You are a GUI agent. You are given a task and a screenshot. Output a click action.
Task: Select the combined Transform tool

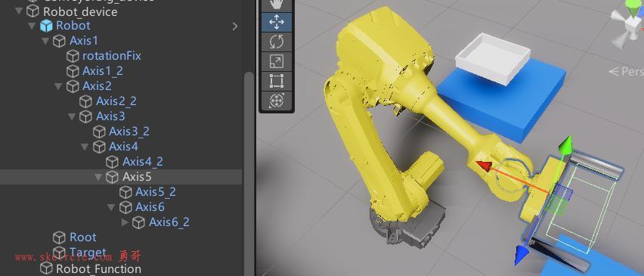(x=277, y=101)
